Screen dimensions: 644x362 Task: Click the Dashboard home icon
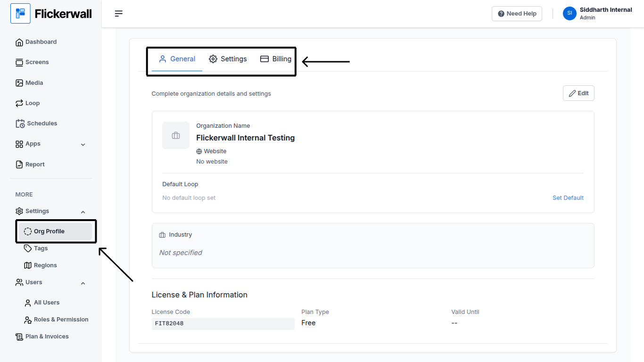(x=19, y=42)
